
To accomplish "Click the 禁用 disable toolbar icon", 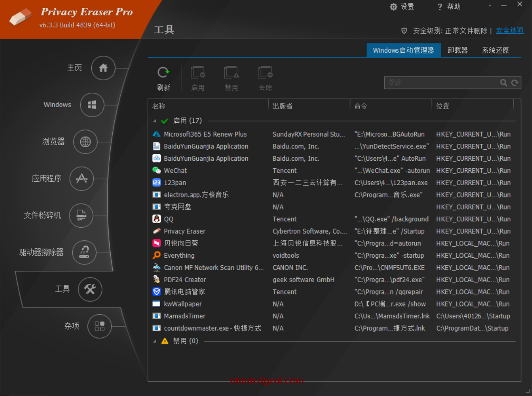I will click(x=231, y=73).
